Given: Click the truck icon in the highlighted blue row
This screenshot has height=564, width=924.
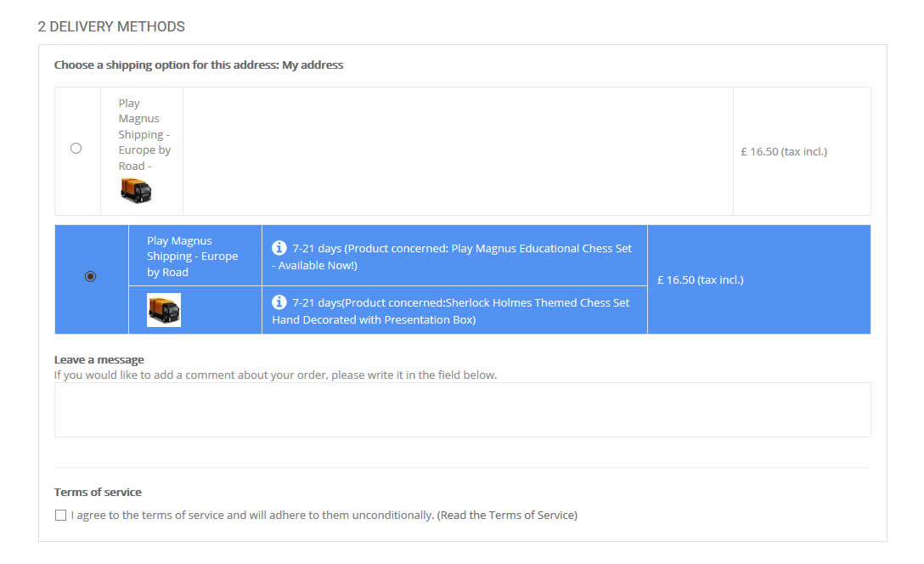Looking at the screenshot, I should tap(164, 310).
